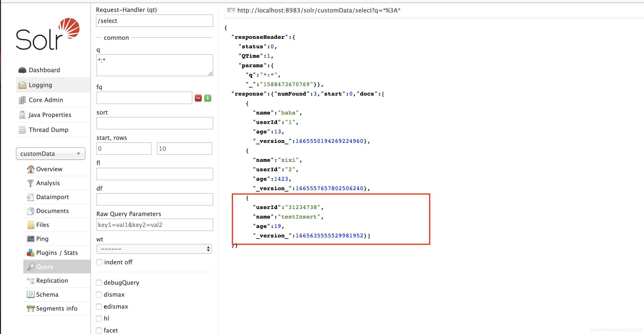The image size is (644, 334).
Task: Click the Core Admin icon
Action: pyautogui.click(x=22, y=100)
